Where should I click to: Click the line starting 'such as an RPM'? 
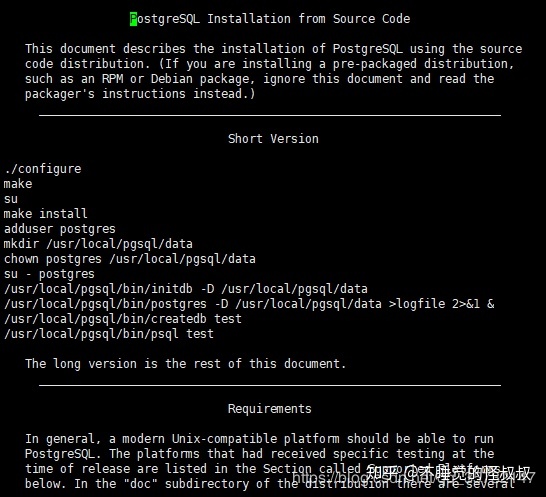click(259, 79)
